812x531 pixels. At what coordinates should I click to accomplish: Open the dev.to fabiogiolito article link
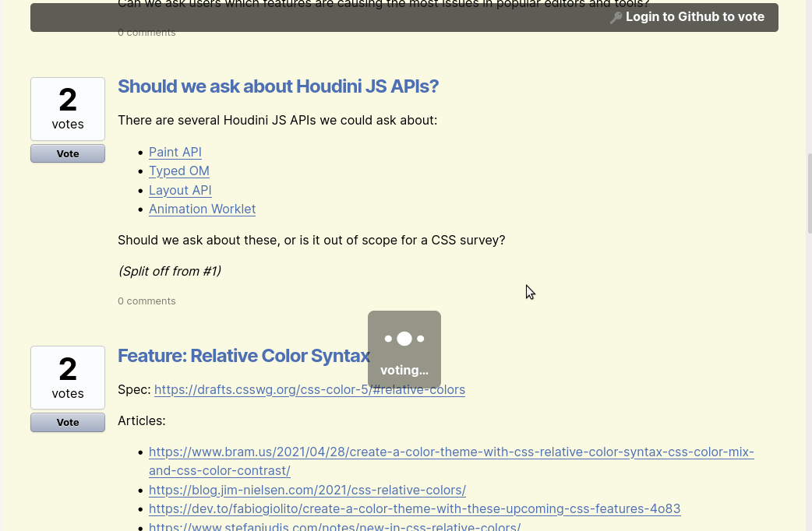click(x=415, y=508)
